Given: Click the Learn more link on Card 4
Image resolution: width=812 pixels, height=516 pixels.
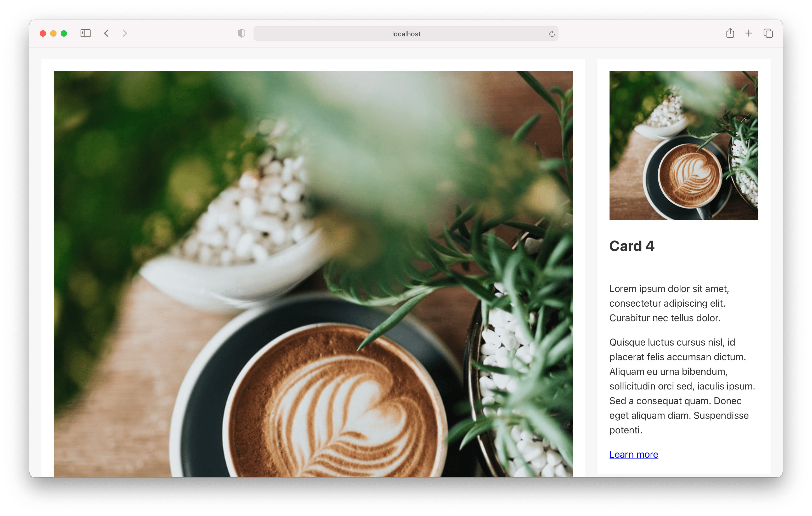Looking at the screenshot, I should 634,454.
